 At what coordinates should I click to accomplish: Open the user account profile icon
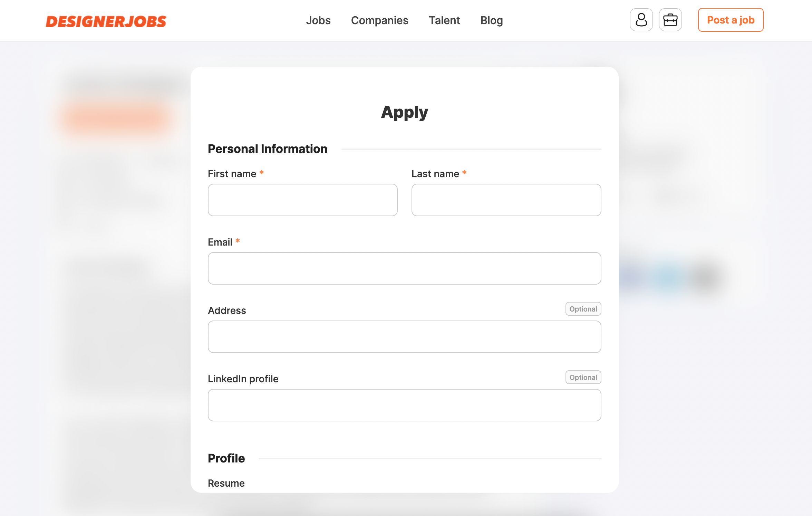tap(641, 20)
